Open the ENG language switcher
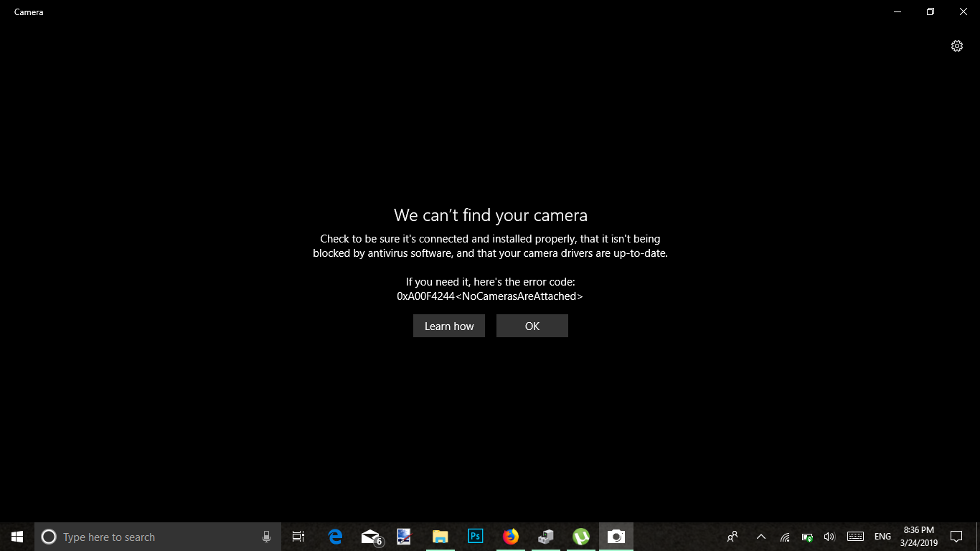The height and width of the screenshot is (551, 980). 882,536
